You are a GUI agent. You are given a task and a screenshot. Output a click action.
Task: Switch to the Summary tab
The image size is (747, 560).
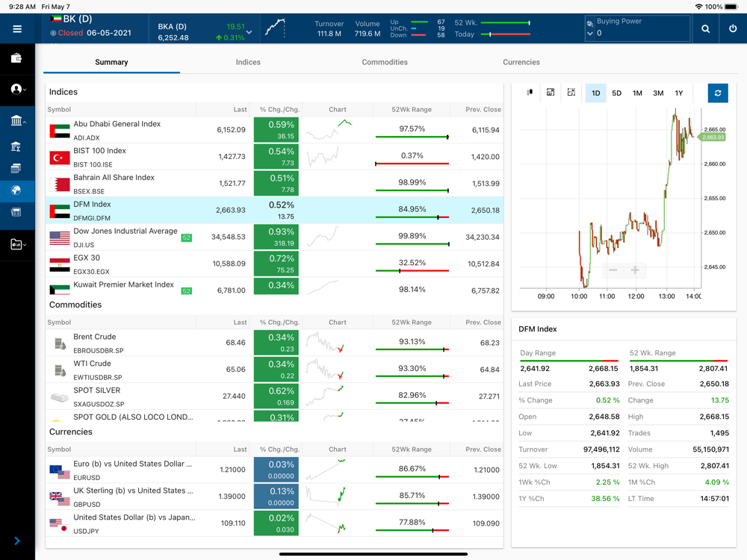click(111, 63)
